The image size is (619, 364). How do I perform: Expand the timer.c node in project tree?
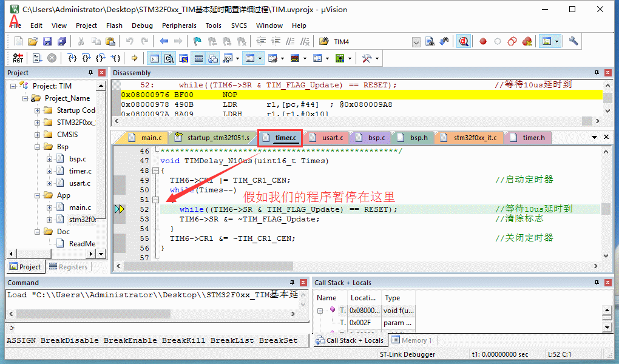pyautogui.click(x=49, y=171)
